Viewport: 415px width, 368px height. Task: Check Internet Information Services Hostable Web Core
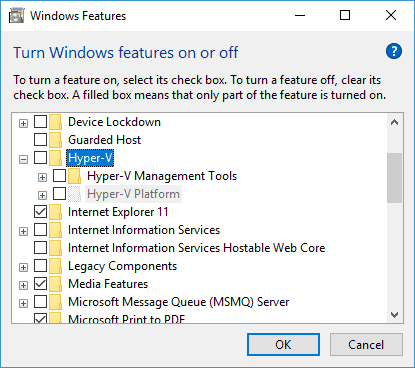coord(40,248)
